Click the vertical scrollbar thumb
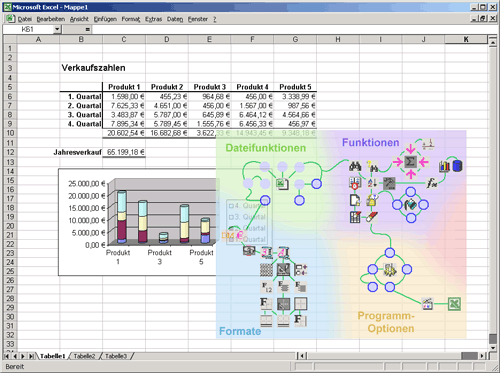Image resolution: width=500 pixels, height=373 pixels. tap(493, 339)
